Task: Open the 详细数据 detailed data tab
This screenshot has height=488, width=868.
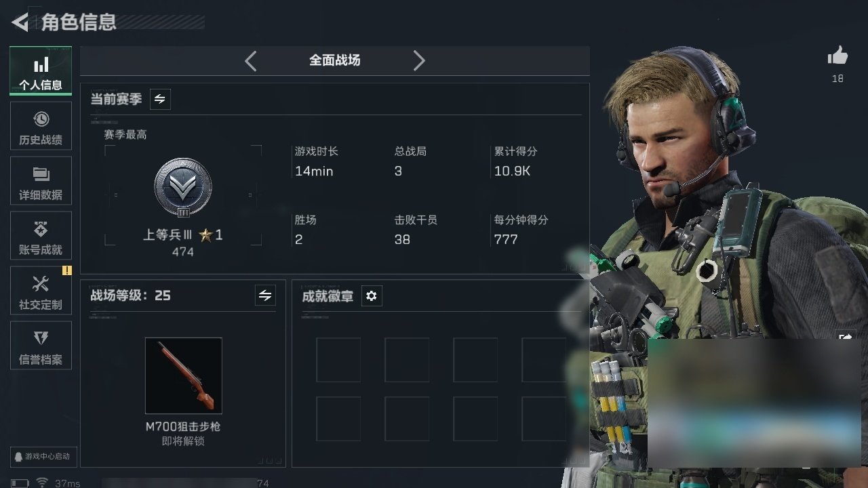Action: [41, 181]
